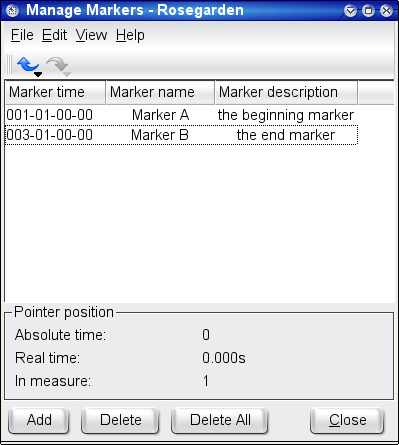This screenshot has height=445, width=399.
Task: Minimize the Manage Markers window
Action: (x=350, y=11)
